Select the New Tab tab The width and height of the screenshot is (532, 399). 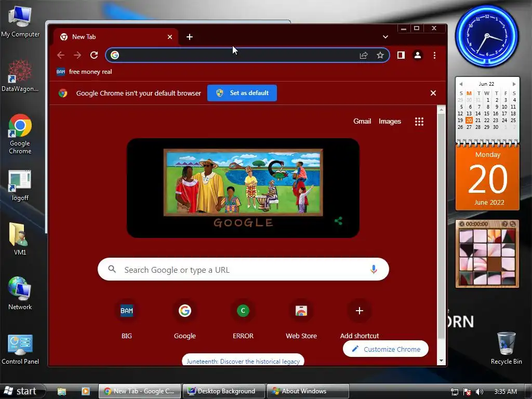[115, 37]
